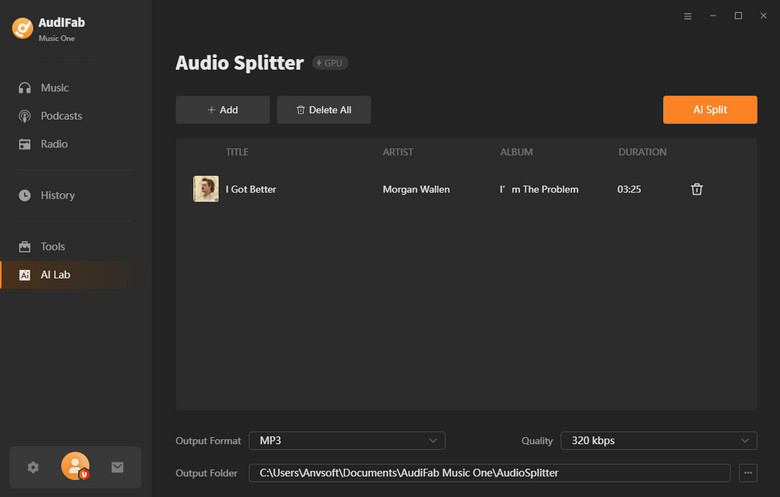Image resolution: width=780 pixels, height=497 pixels.
Task: Click the TITLE column header
Action: click(x=237, y=152)
